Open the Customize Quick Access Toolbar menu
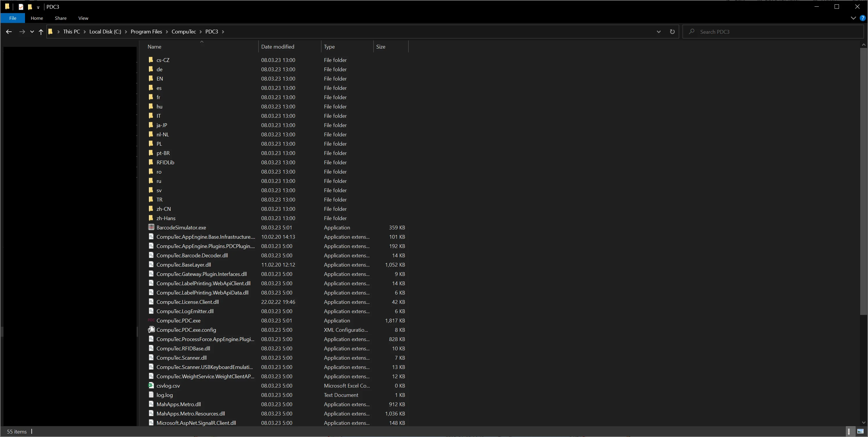Screen dimensions: 868x437 (x=38, y=7)
